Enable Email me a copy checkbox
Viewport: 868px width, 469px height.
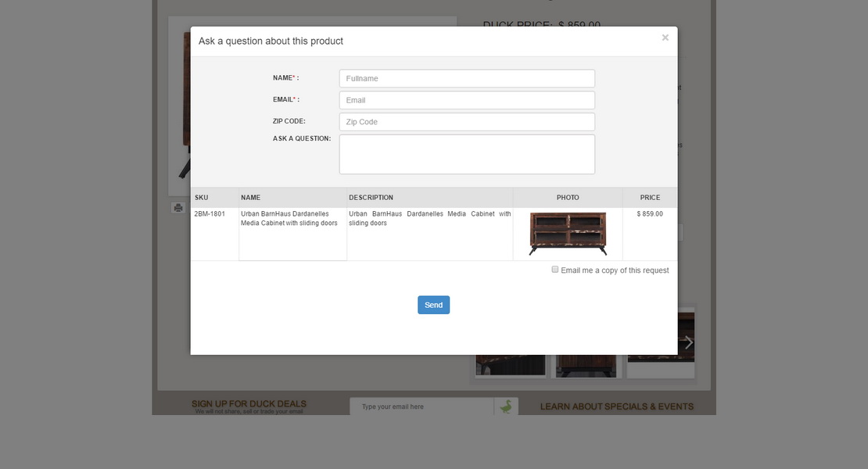pyautogui.click(x=555, y=270)
